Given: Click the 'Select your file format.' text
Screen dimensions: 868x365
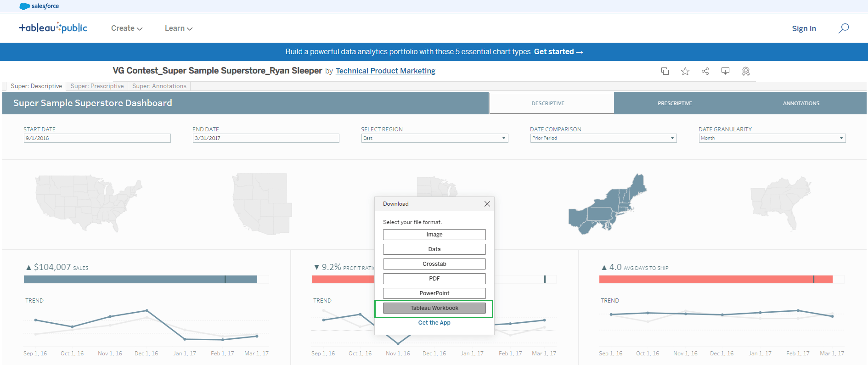Looking at the screenshot, I should point(412,222).
